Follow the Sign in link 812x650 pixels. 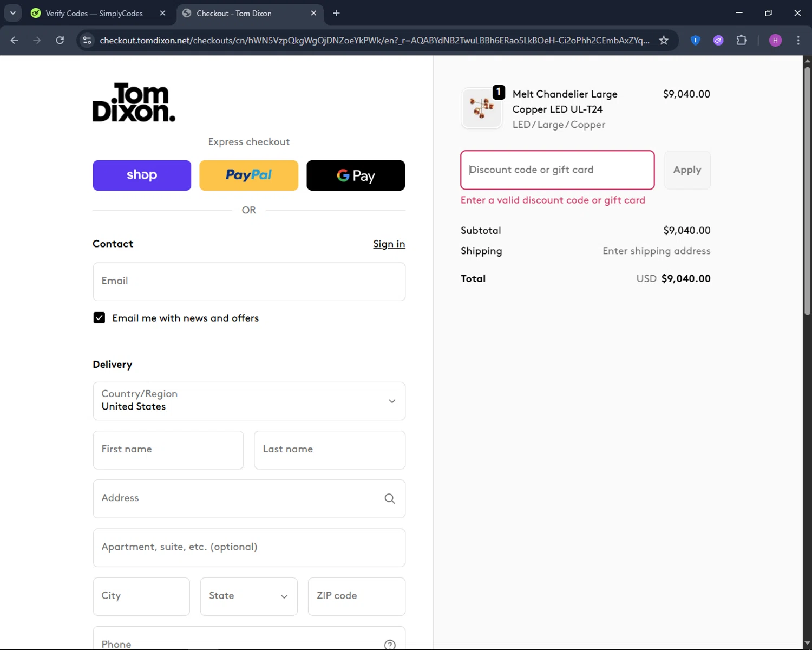tap(389, 244)
